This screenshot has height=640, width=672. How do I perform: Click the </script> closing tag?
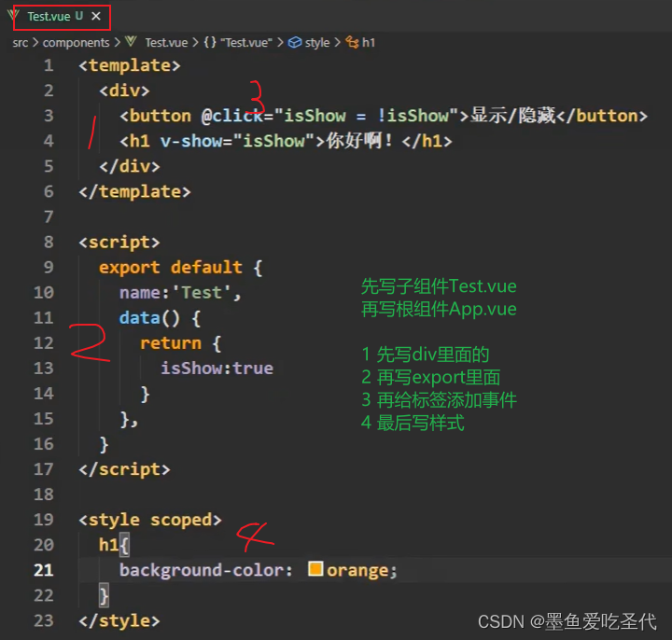pos(124,469)
